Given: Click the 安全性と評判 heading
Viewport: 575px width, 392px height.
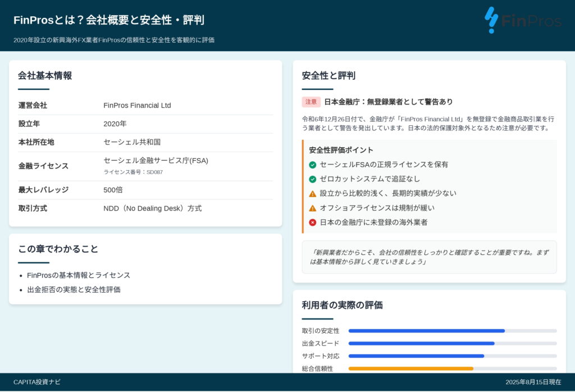Looking at the screenshot, I should click(328, 76).
